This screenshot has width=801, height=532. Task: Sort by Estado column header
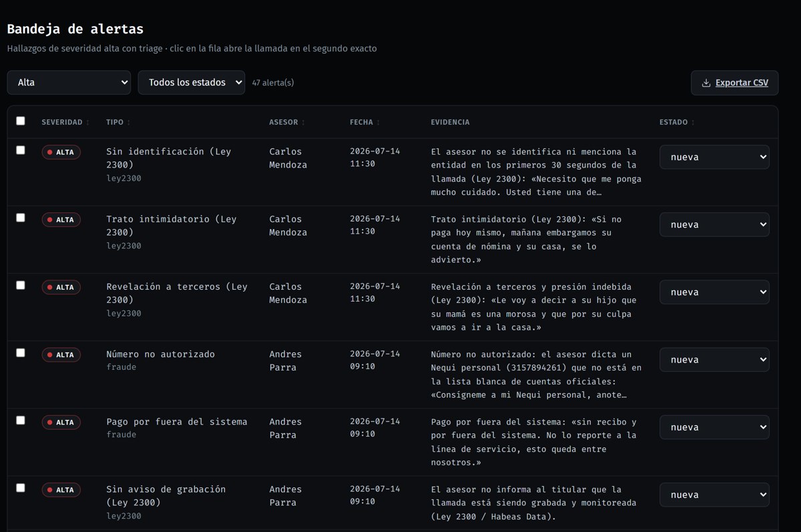(677, 123)
